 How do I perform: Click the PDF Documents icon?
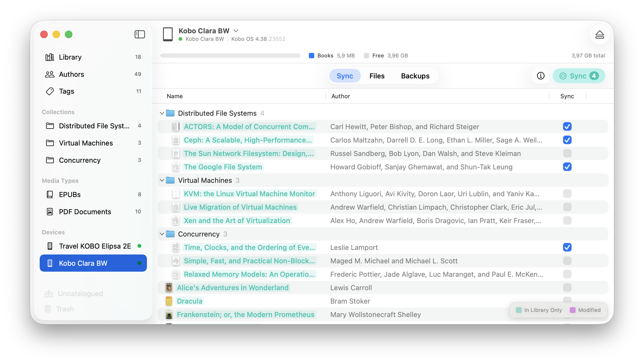tap(50, 212)
